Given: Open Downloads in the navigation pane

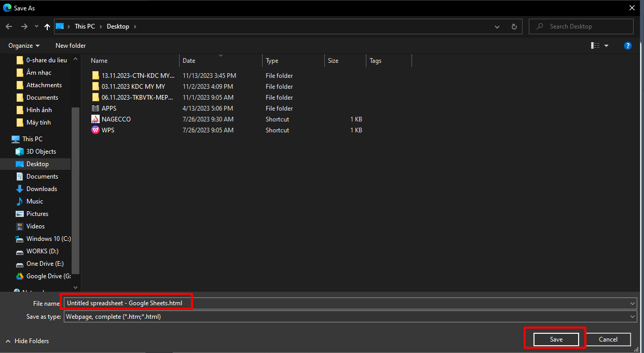Looking at the screenshot, I should click(42, 189).
